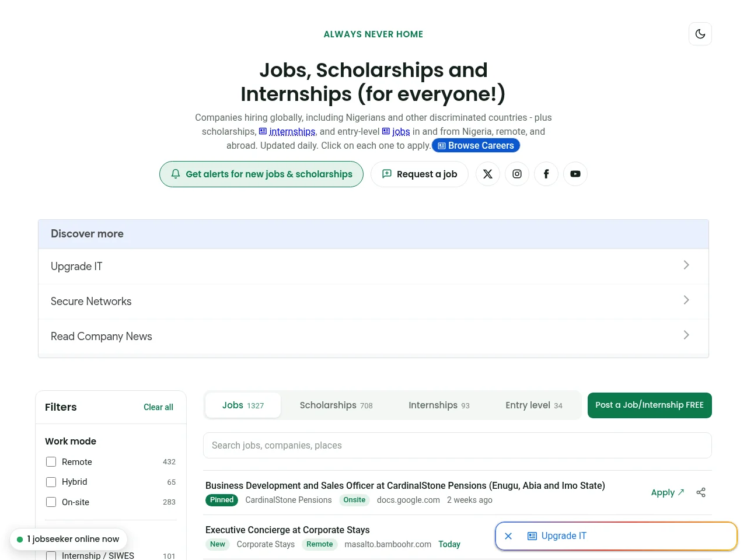This screenshot has height=560, width=747.
Task: Open Executive Concierge at Corporate Stays listing
Action: [288, 530]
